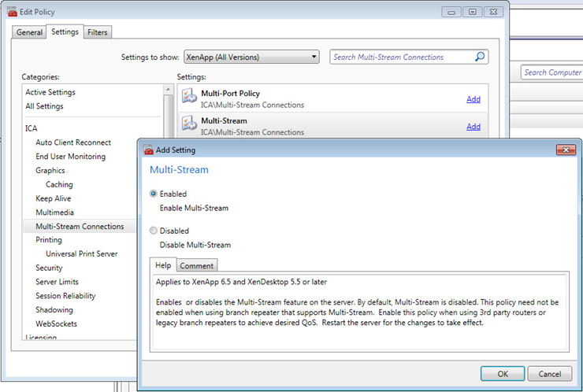583x392 pixels.
Task: Select Multi-Stream Connections category
Action: 80,226
